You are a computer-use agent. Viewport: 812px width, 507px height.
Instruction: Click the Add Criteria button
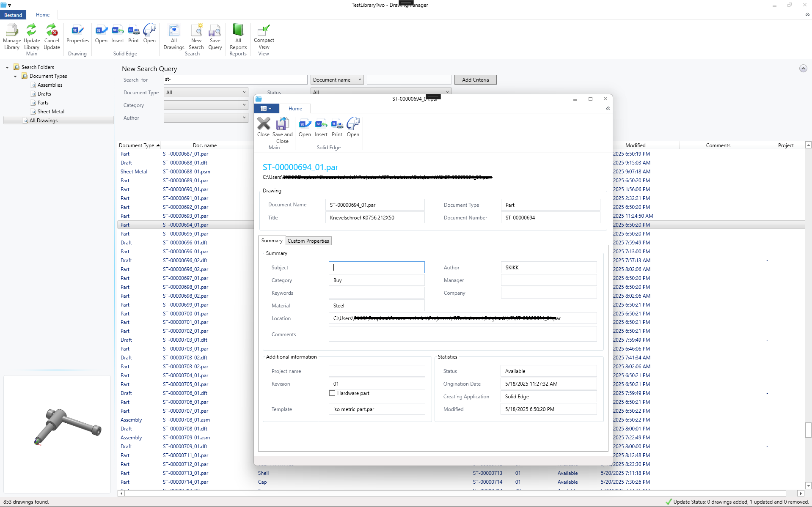click(475, 79)
